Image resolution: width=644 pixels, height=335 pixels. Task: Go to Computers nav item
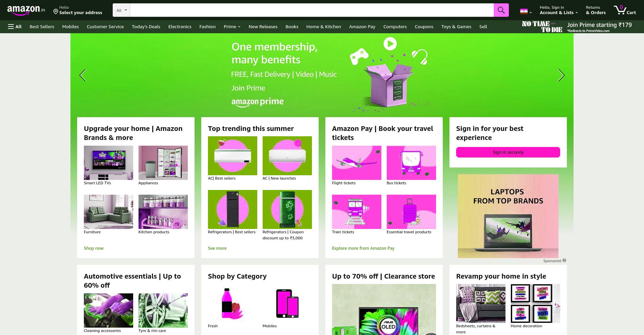point(395,27)
